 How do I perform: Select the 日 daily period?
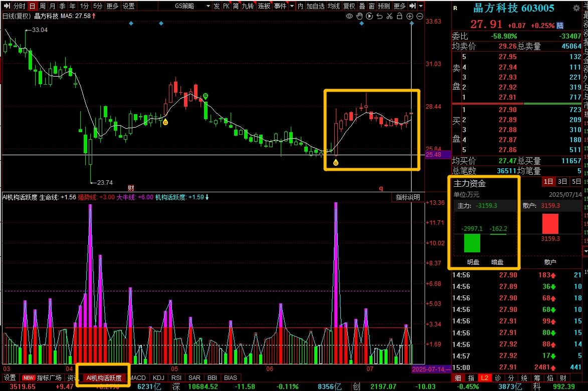32,6
